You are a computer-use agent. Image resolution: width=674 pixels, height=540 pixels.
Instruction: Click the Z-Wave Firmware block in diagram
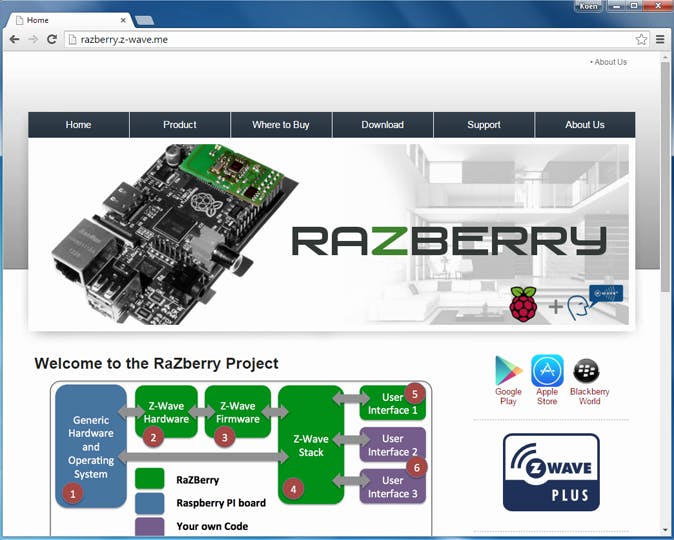(x=238, y=412)
